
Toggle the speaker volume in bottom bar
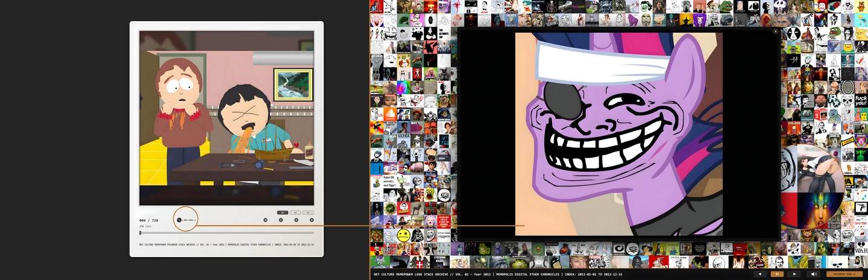click(813, 274)
